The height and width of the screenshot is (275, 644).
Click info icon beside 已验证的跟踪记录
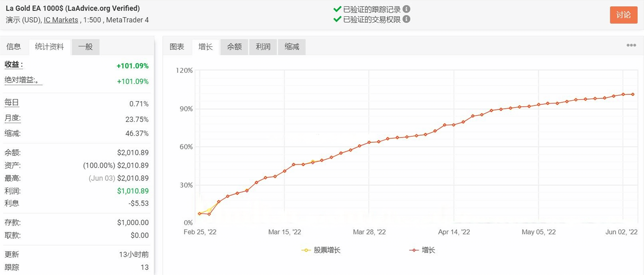coord(406,9)
